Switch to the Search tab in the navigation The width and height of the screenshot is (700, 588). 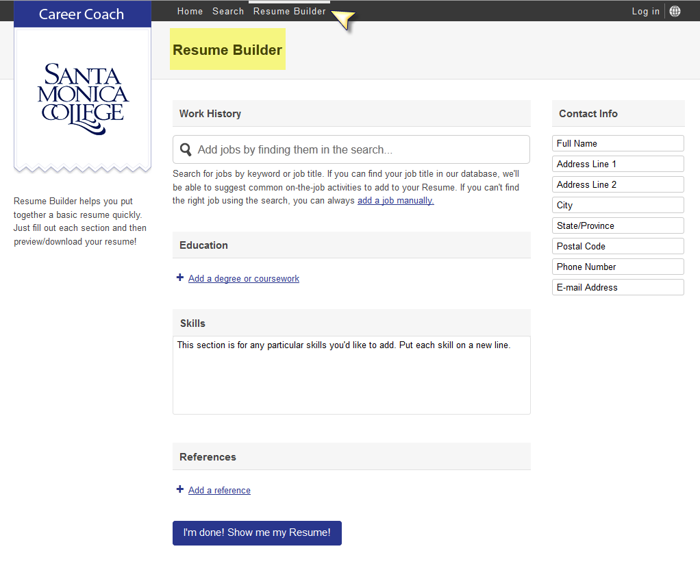228,10
